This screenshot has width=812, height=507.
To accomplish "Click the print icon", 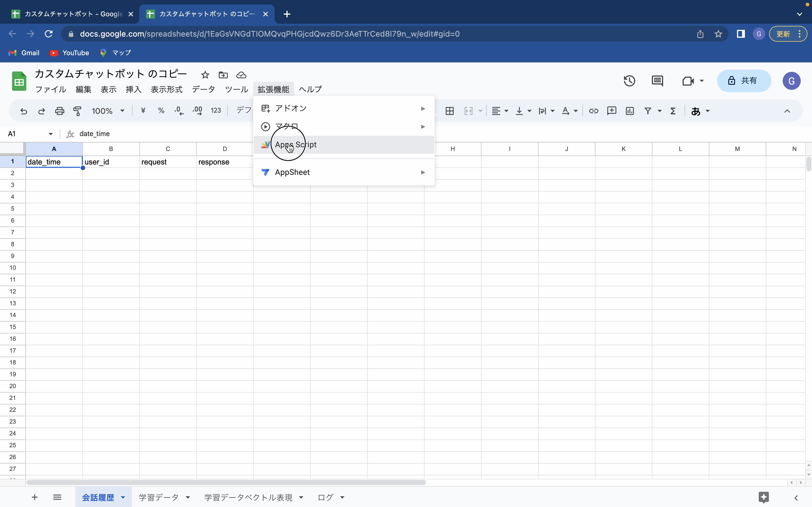I will (59, 111).
